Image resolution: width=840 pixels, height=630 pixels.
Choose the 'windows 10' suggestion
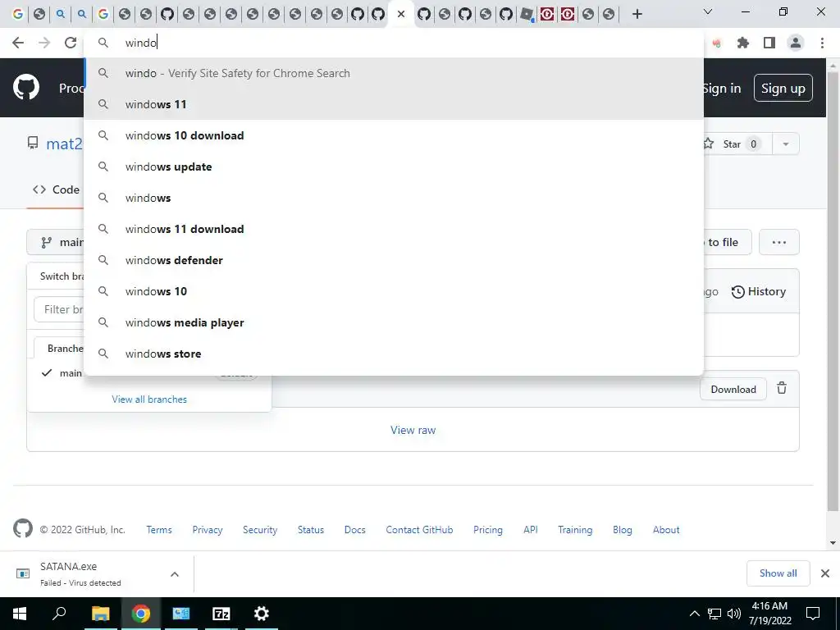tap(394, 291)
